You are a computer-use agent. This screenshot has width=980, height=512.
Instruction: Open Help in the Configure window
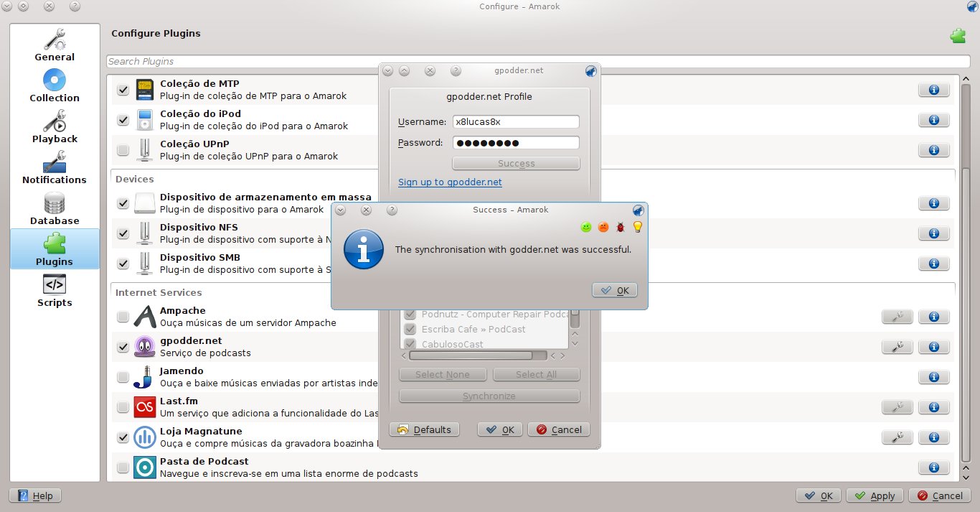pyautogui.click(x=35, y=495)
